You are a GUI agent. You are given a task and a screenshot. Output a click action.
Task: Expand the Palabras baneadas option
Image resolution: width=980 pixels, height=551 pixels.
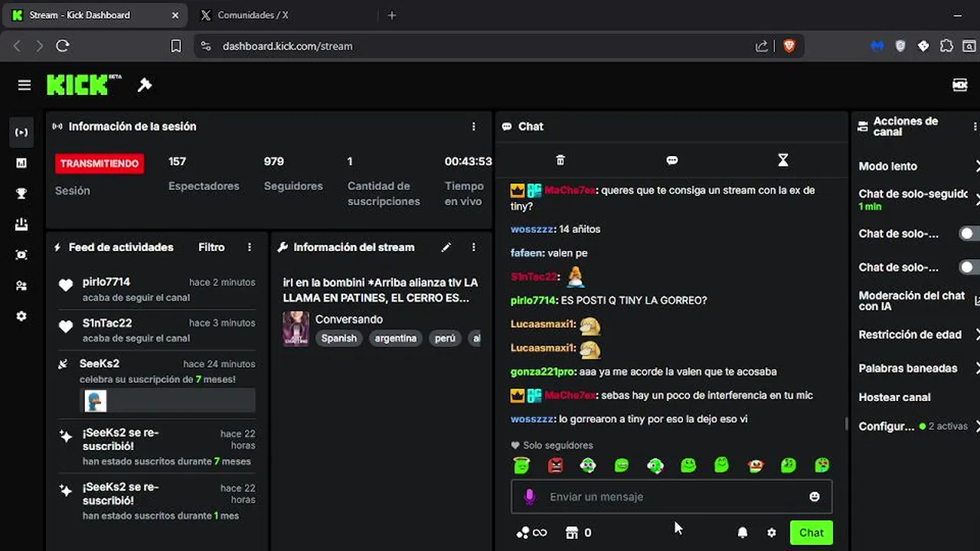tap(978, 368)
